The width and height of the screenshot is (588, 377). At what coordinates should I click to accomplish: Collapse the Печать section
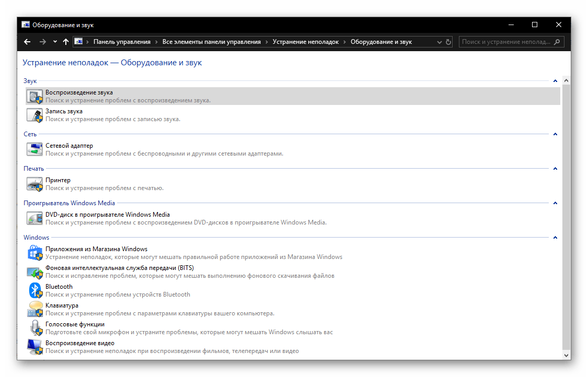[555, 169]
